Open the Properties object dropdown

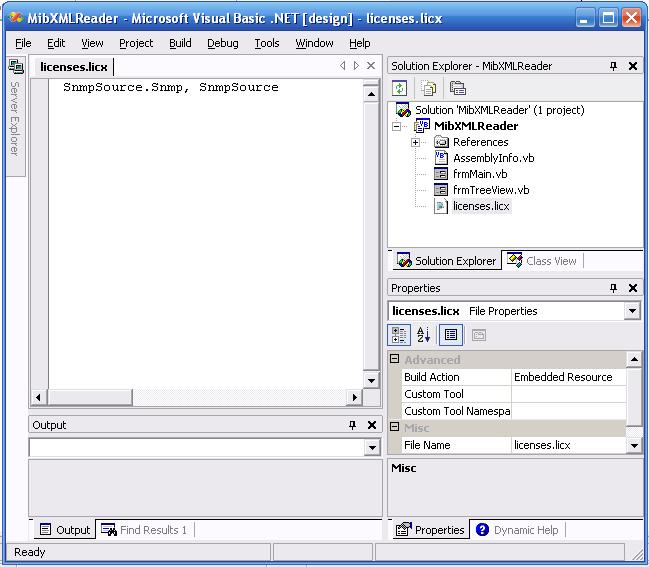(x=632, y=311)
